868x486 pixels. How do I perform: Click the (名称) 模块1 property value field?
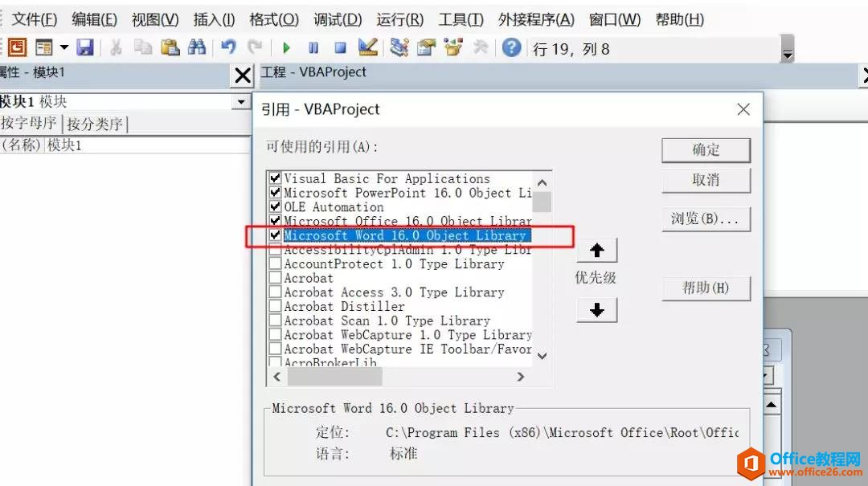click(147, 145)
